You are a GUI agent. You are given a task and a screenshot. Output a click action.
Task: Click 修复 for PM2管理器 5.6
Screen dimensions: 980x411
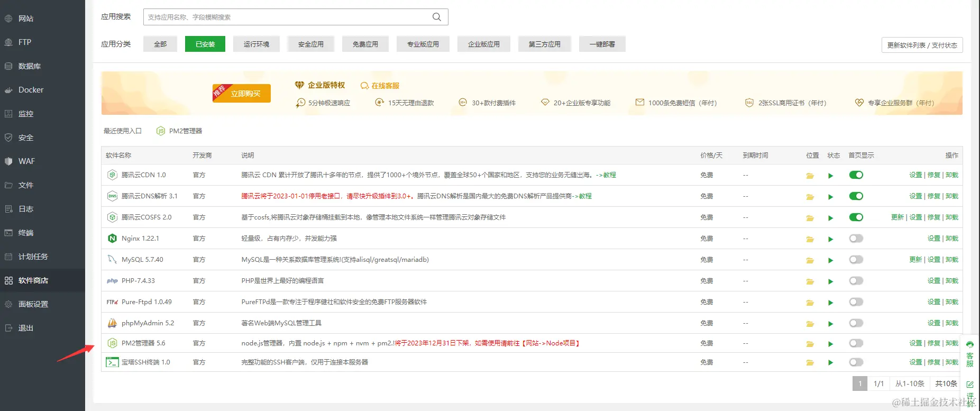point(934,343)
